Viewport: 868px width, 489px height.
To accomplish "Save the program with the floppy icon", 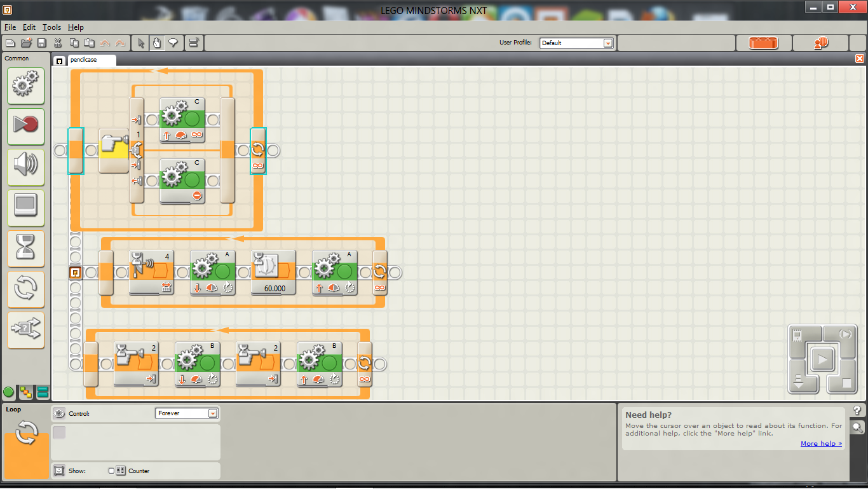I will (41, 43).
